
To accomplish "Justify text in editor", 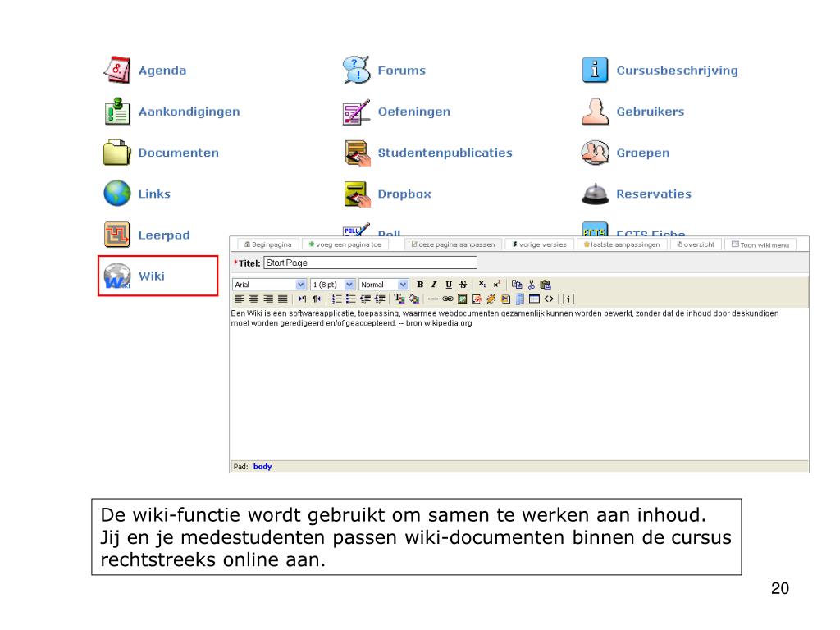I will [282, 299].
